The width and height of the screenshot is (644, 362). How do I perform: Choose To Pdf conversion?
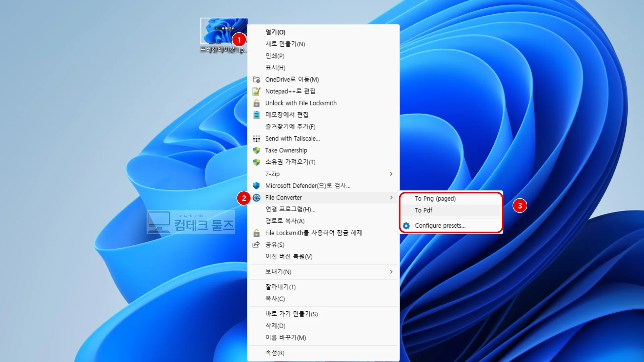451,210
